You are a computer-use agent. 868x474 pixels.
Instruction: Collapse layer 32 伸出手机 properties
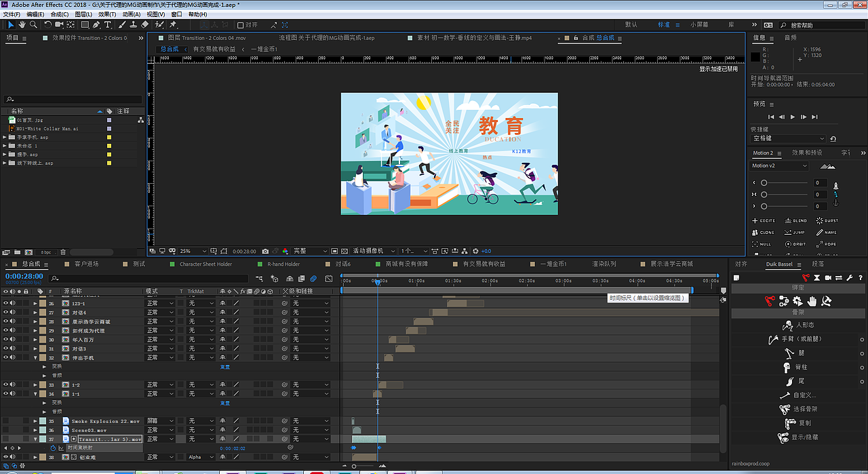(35, 357)
